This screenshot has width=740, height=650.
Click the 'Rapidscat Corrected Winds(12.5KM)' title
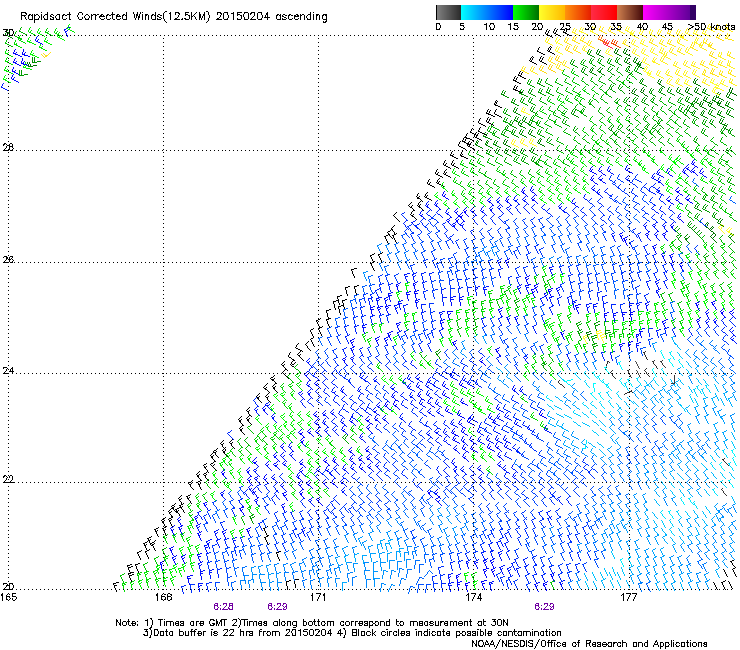pyautogui.click(x=115, y=17)
